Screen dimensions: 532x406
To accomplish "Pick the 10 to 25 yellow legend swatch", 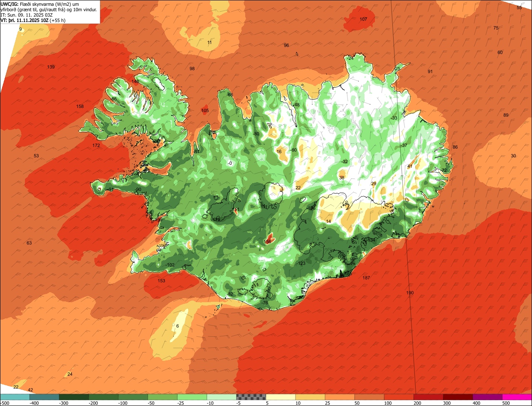I will click(310, 397).
